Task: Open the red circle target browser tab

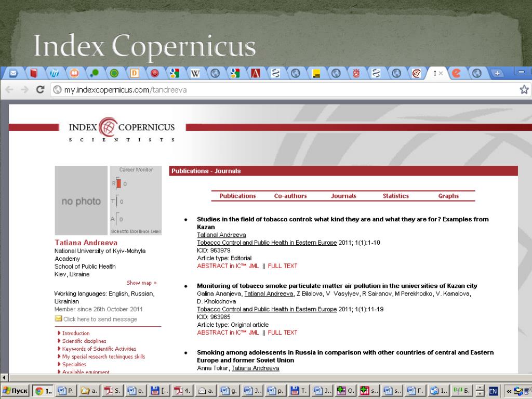Action: pyautogui.click(x=155, y=73)
